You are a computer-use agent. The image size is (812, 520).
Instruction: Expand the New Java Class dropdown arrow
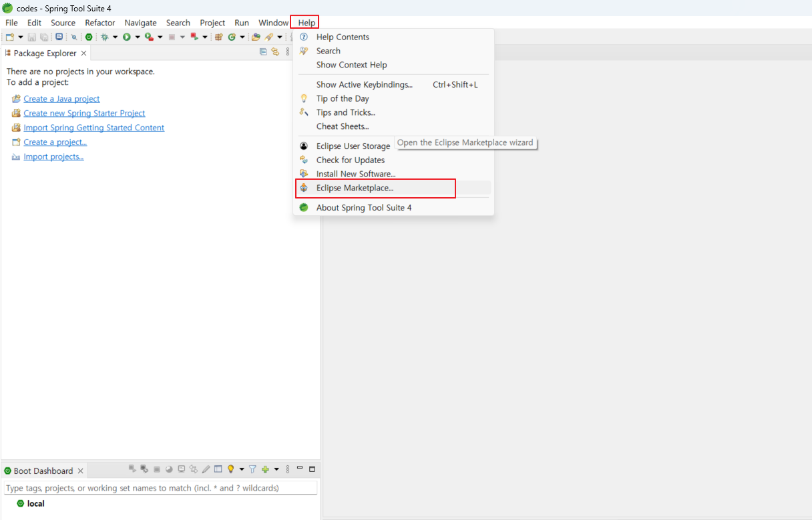pos(242,37)
